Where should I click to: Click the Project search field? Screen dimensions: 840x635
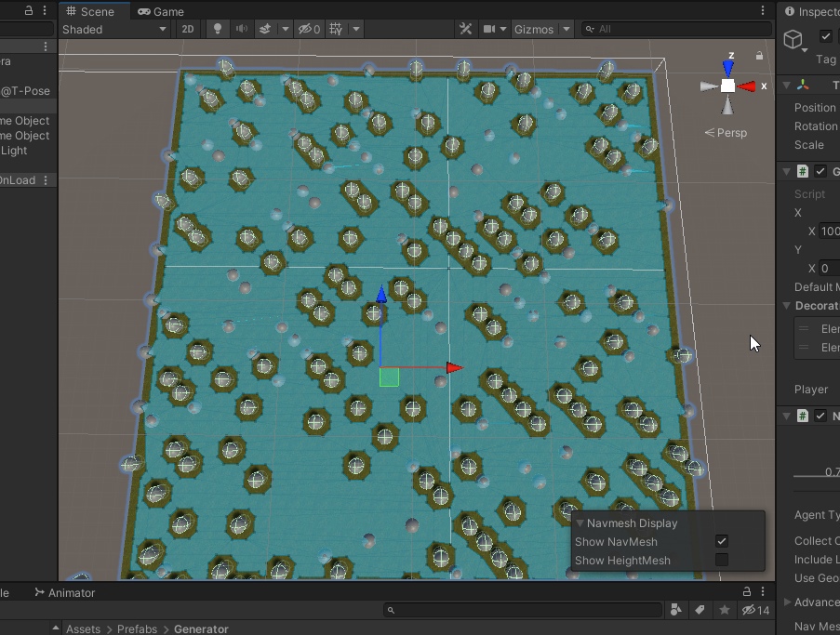[x=523, y=610]
